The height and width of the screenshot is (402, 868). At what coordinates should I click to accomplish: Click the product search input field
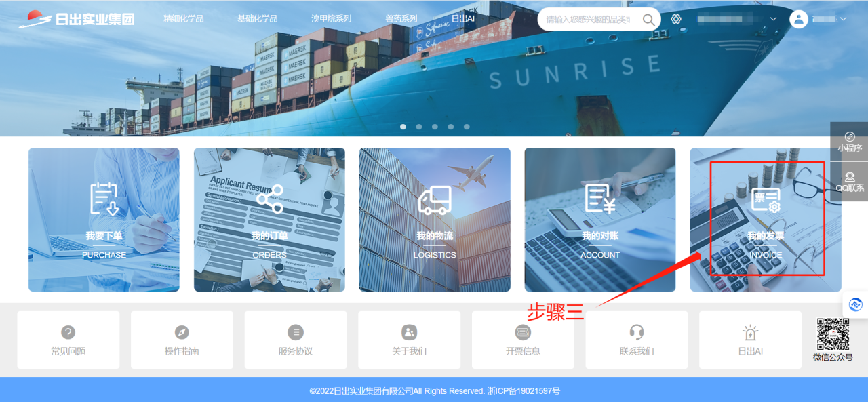point(590,19)
